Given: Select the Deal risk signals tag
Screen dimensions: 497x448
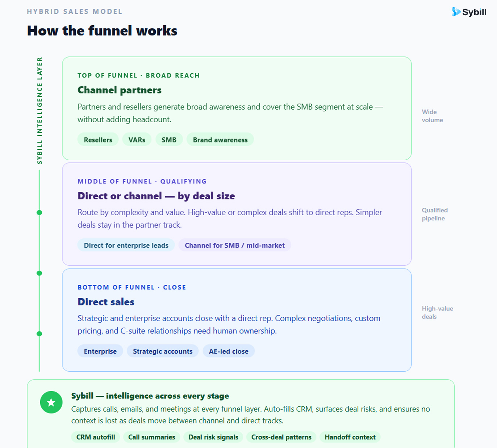Looking at the screenshot, I should [213, 437].
